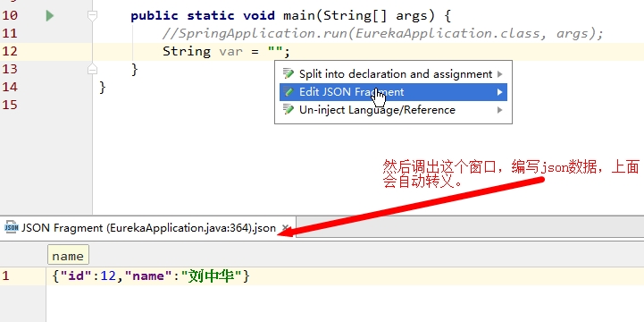
Task: Expand submenu arrow for Edit JSON Fragment
Action: (500, 92)
